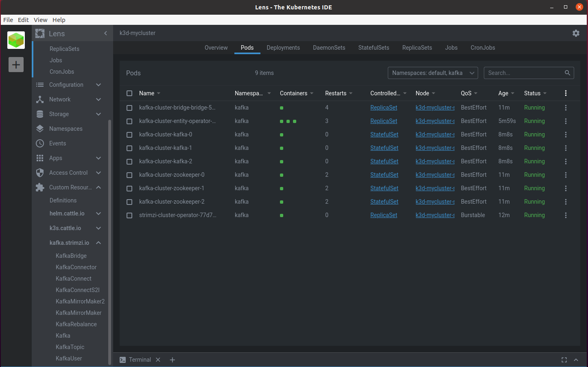Open table column options kebab menu
The width and height of the screenshot is (588, 367).
coord(566,93)
